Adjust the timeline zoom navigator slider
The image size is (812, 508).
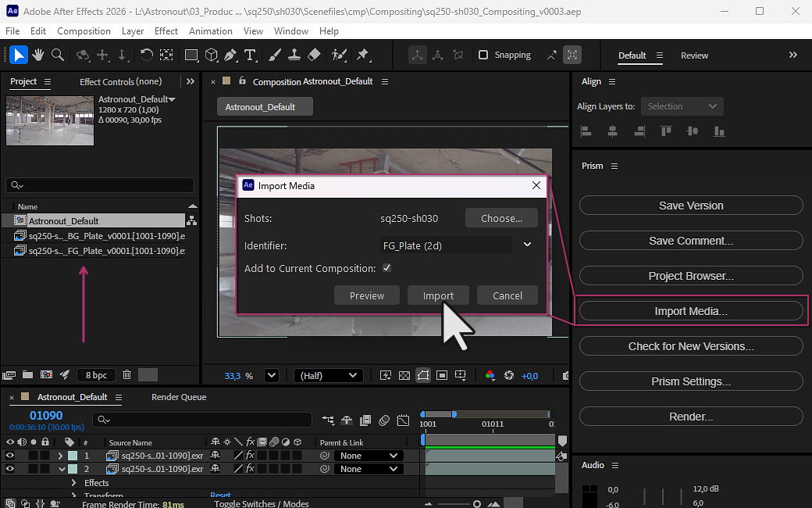(x=476, y=505)
